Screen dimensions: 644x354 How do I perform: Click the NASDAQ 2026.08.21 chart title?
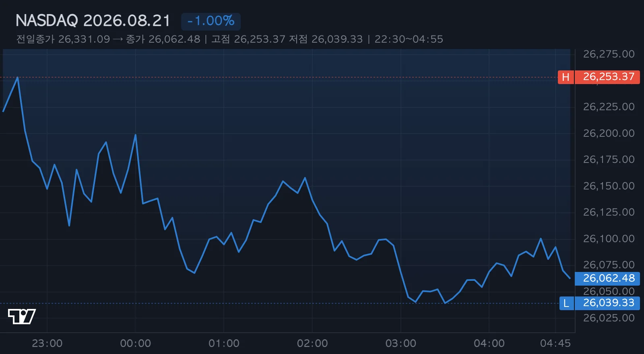[x=93, y=21]
